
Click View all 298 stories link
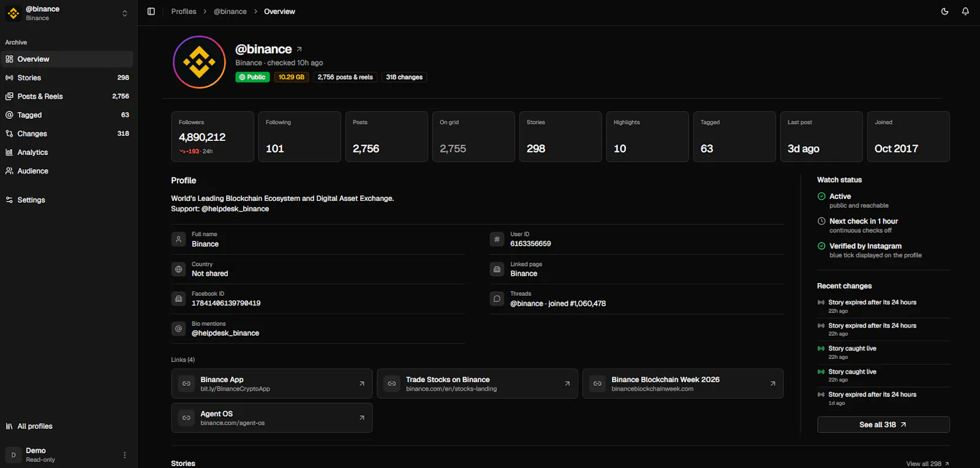point(927,464)
